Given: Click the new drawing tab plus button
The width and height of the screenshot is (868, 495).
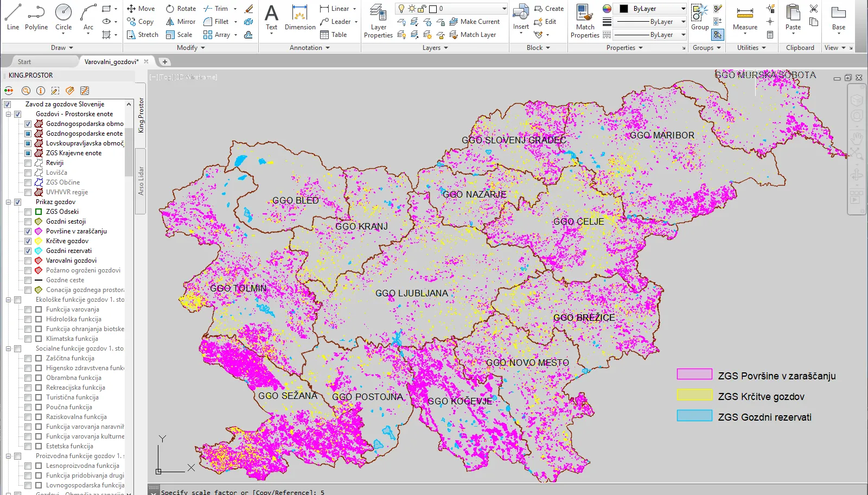Looking at the screenshot, I should coord(164,62).
